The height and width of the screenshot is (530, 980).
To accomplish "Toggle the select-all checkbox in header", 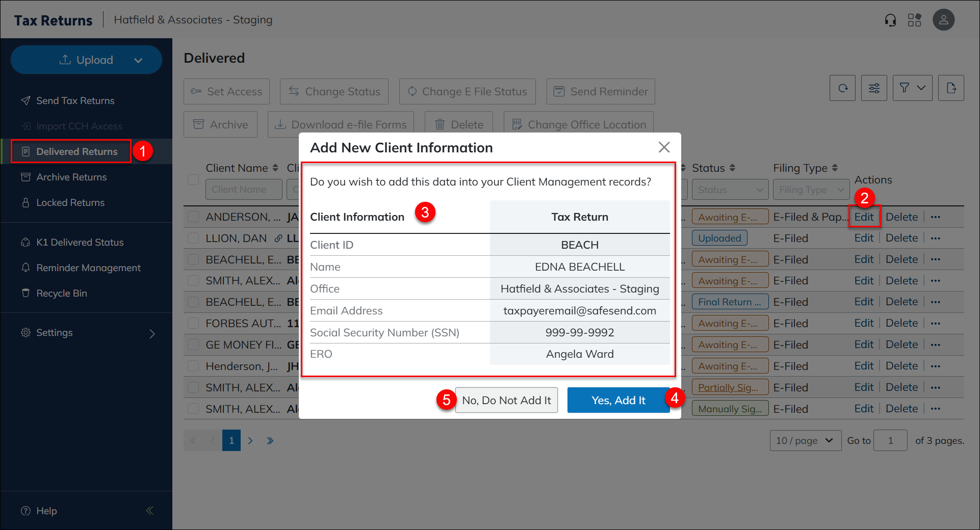I will coord(193,179).
